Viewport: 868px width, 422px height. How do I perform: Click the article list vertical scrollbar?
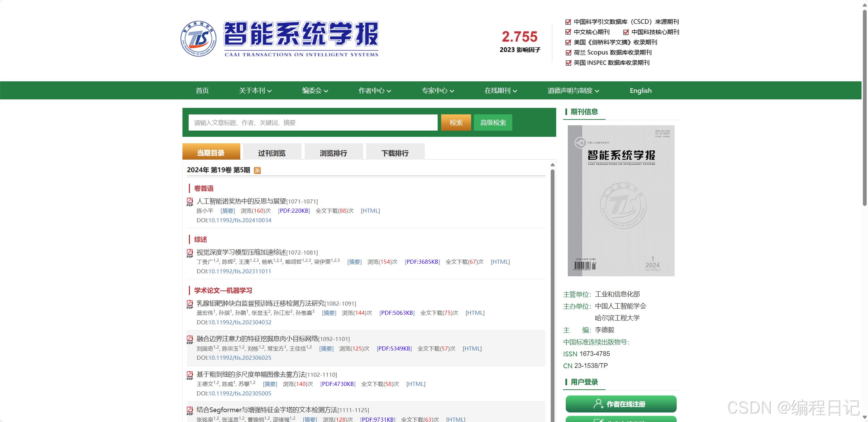coord(552,272)
